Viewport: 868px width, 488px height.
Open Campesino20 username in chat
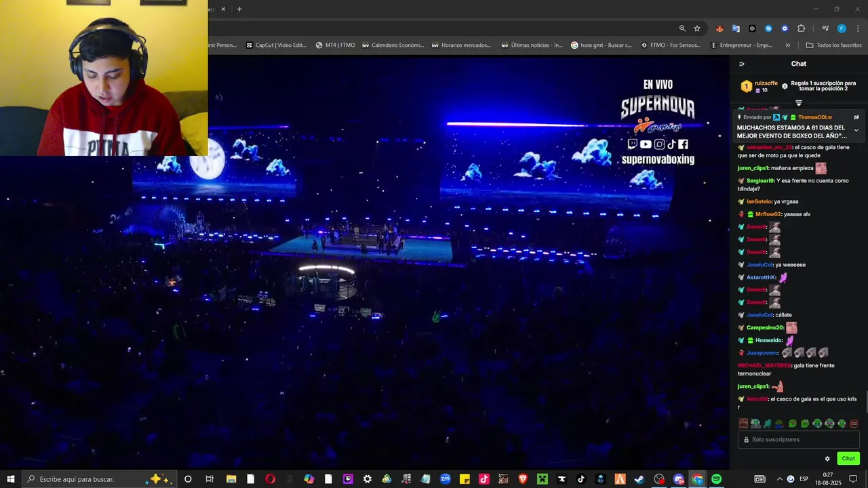click(765, 327)
